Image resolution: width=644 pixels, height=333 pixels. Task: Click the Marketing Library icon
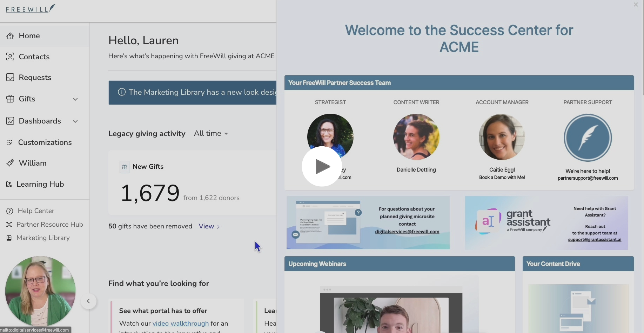(9, 238)
